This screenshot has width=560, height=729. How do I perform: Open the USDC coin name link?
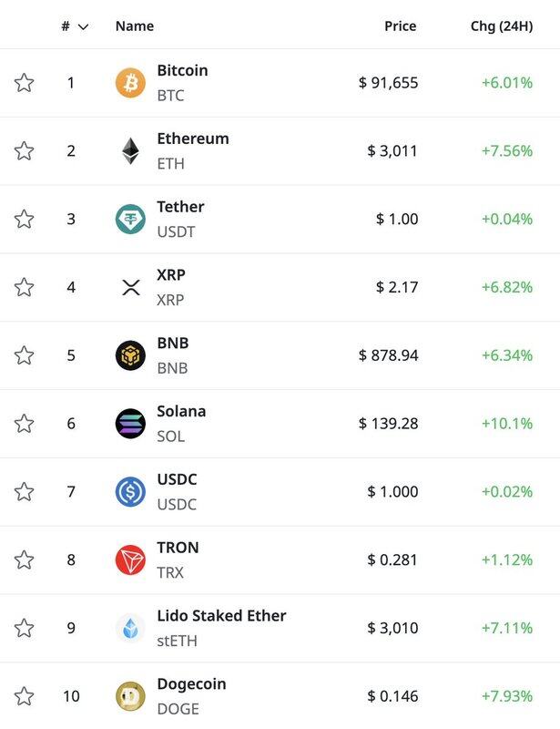click(177, 479)
